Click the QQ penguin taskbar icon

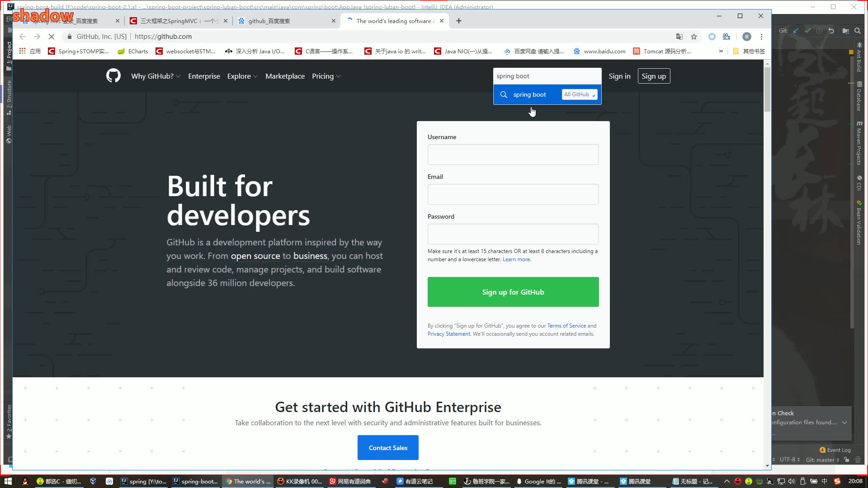25,481
